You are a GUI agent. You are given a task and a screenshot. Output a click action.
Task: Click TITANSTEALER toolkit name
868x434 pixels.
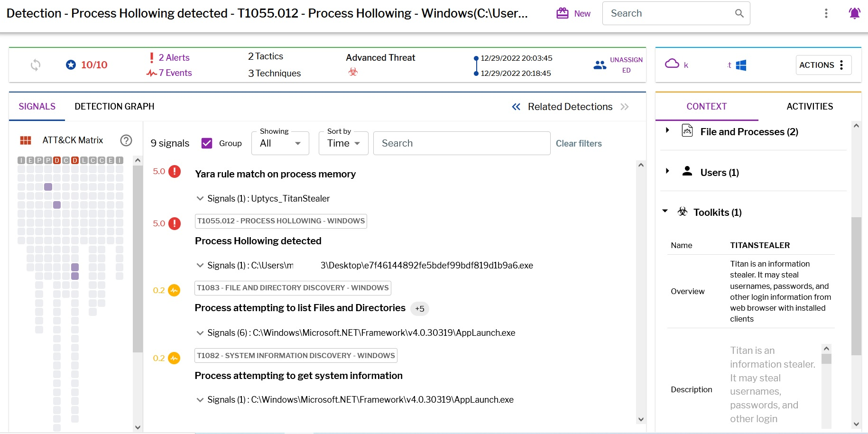click(760, 245)
